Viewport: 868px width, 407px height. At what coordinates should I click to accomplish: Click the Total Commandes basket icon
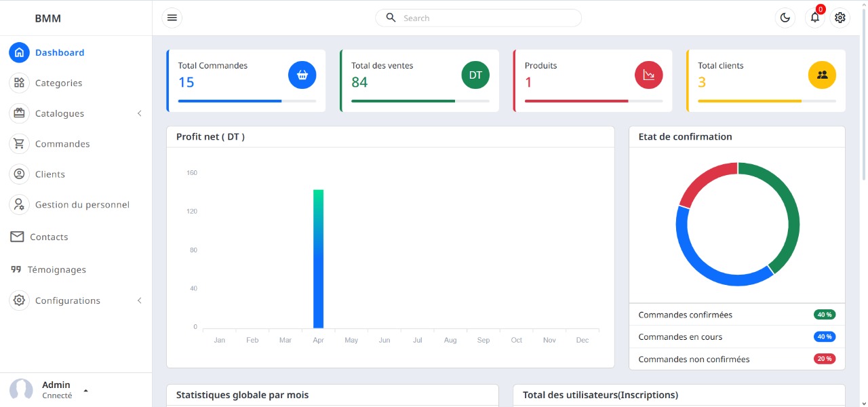coord(302,75)
